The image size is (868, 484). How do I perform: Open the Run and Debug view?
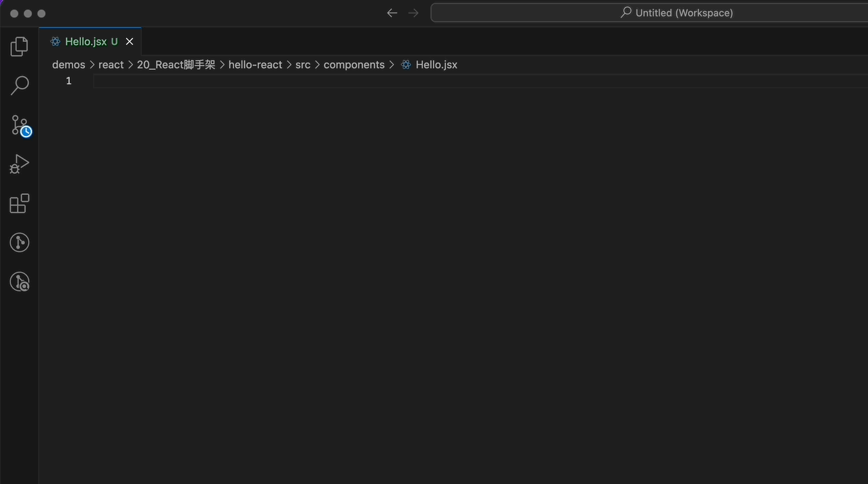point(18,164)
